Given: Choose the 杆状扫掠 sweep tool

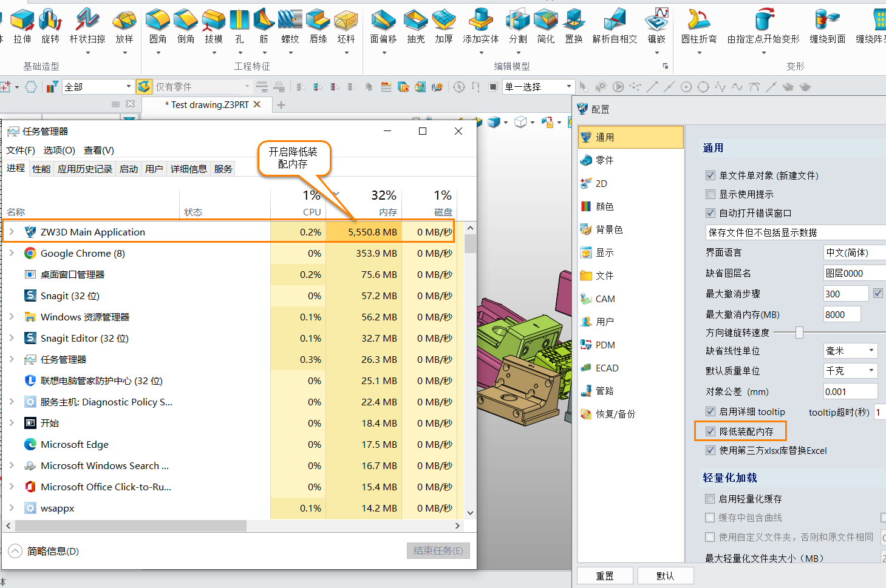Looking at the screenshot, I should (87, 26).
